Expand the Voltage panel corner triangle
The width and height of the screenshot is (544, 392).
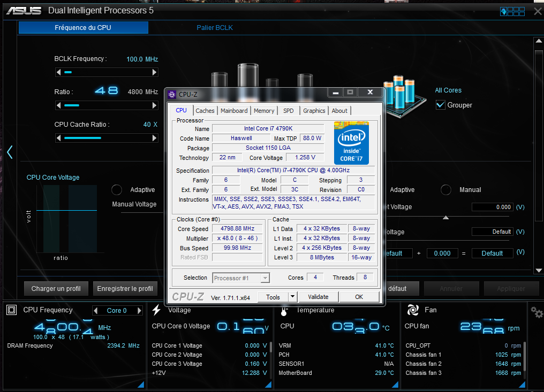tap(268, 384)
